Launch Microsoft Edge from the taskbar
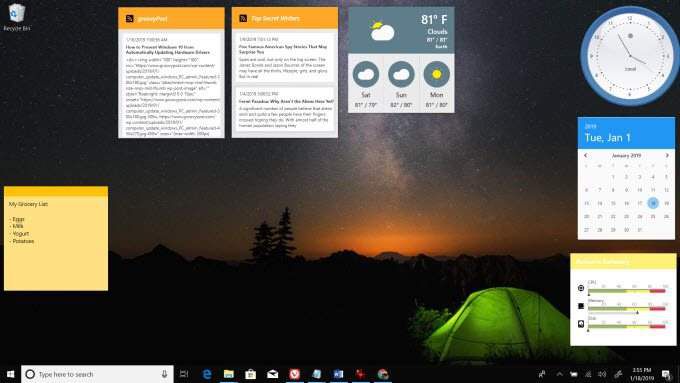680x383 pixels. [x=207, y=374]
